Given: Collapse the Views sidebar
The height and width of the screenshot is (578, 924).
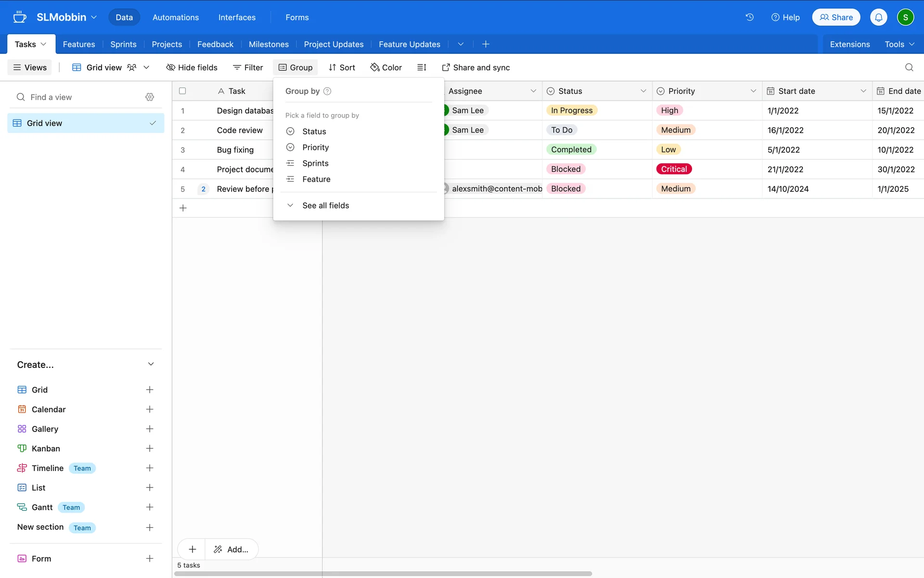Looking at the screenshot, I should (30, 67).
